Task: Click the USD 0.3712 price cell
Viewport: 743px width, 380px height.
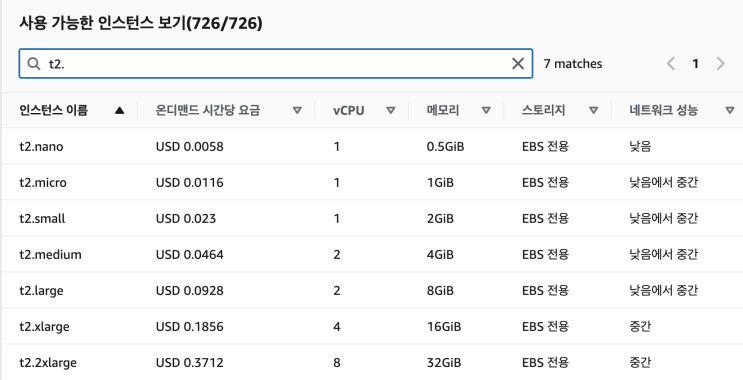Action: pos(190,362)
